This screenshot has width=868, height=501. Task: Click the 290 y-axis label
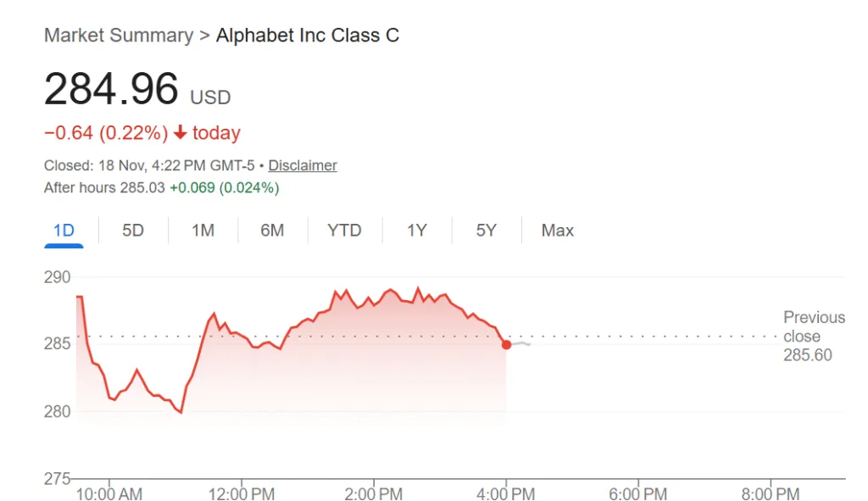[58, 277]
